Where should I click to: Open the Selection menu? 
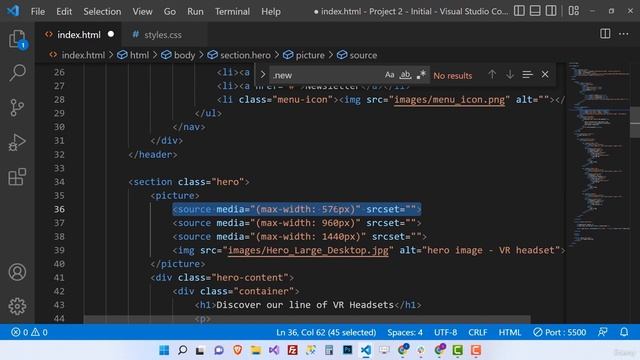[x=102, y=11]
